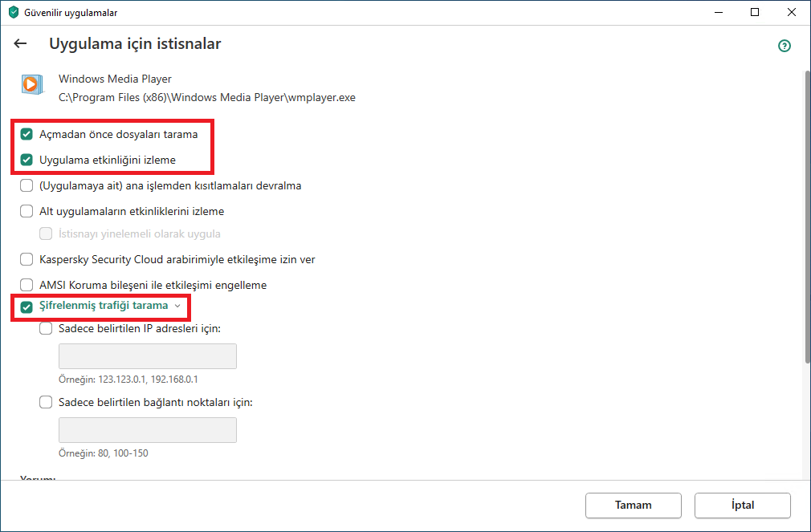Check 'AMSI Koruma bileşeni ile etkileşimi engelleme'
The width and height of the screenshot is (811, 532).
pos(26,285)
